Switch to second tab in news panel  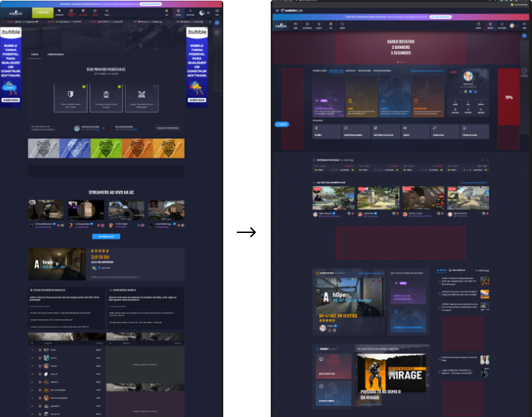[x=457, y=270]
